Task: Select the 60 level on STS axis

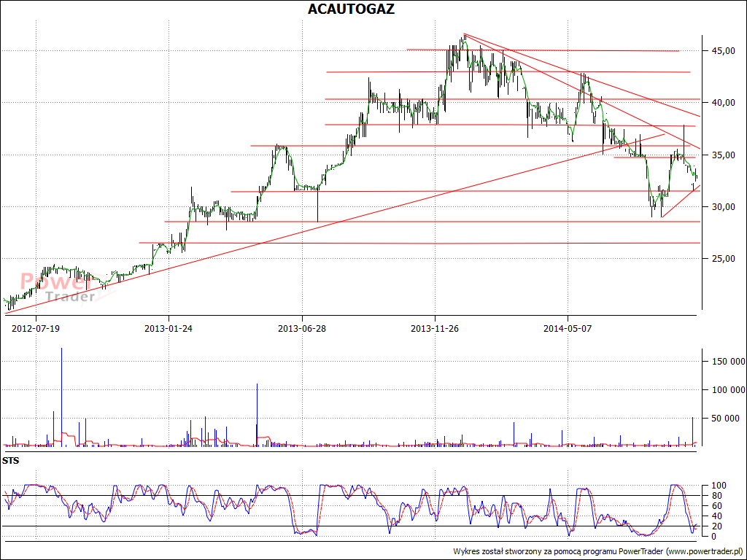Action: [719, 506]
